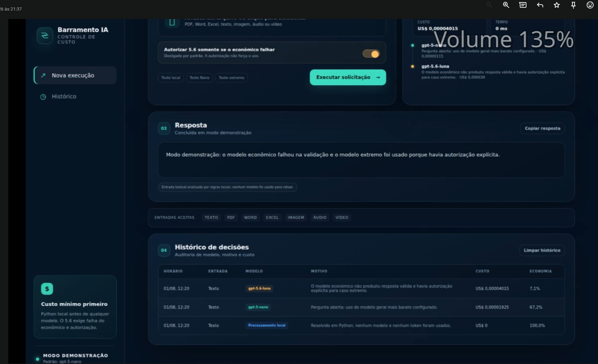598x364 pixels.
Task: Click the pin icon in top bar
Action: tap(574, 5)
